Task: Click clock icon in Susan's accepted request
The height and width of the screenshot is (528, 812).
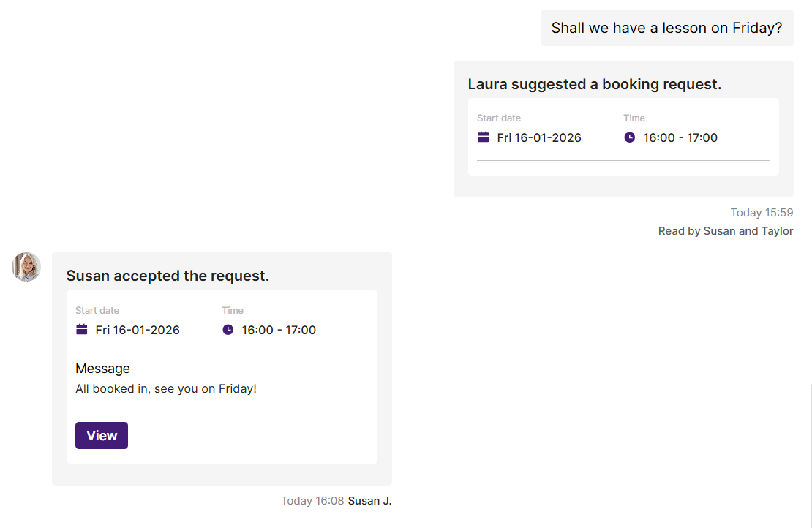Action: click(228, 329)
